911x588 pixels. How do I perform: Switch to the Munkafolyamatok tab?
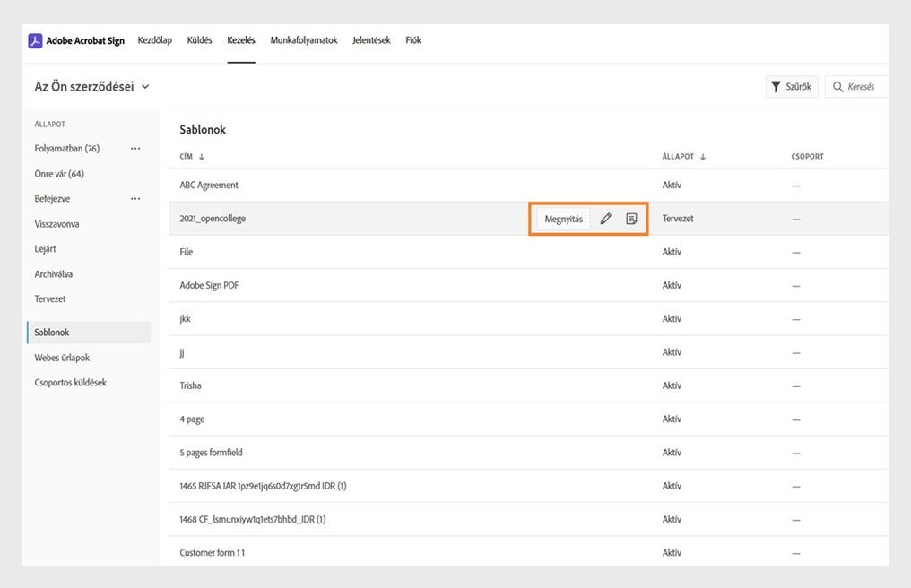(304, 40)
